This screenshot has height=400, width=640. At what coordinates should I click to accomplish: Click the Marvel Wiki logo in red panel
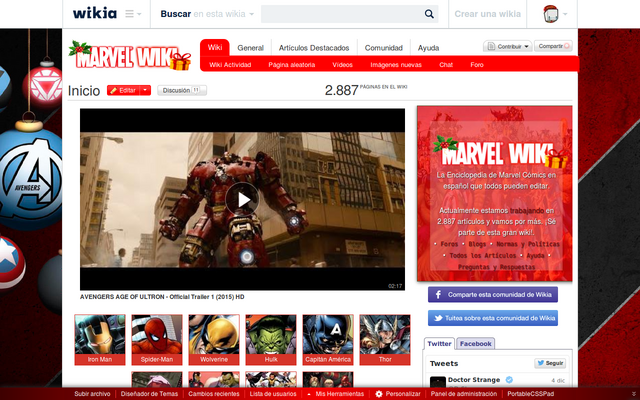pos(500,152)
